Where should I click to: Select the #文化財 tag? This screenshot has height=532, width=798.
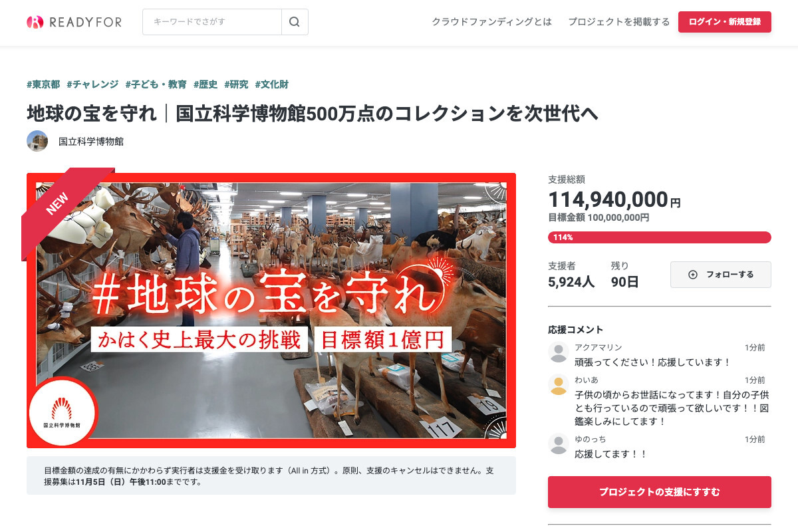click(x=271, y=84)
